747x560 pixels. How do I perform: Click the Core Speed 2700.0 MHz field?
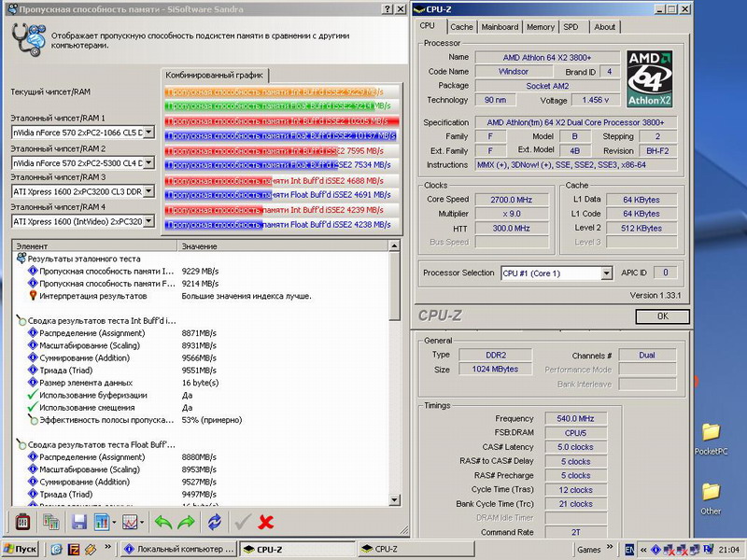[512, 200]
